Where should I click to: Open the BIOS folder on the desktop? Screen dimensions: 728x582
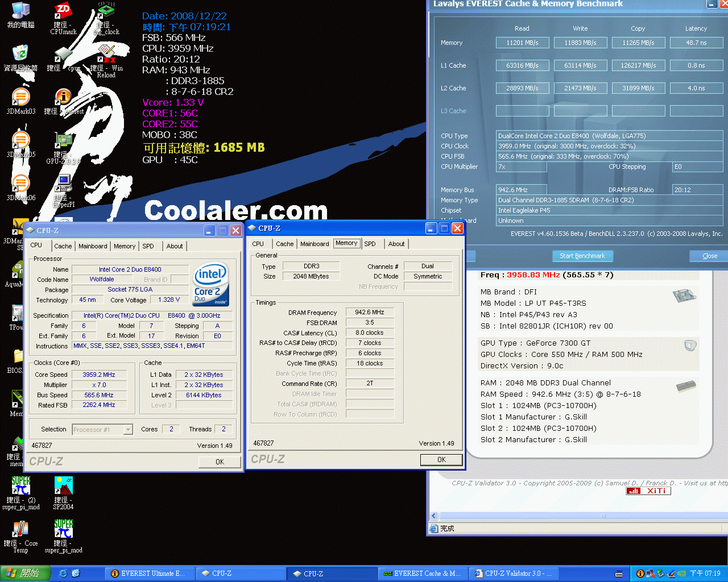[x=15, y=360]
